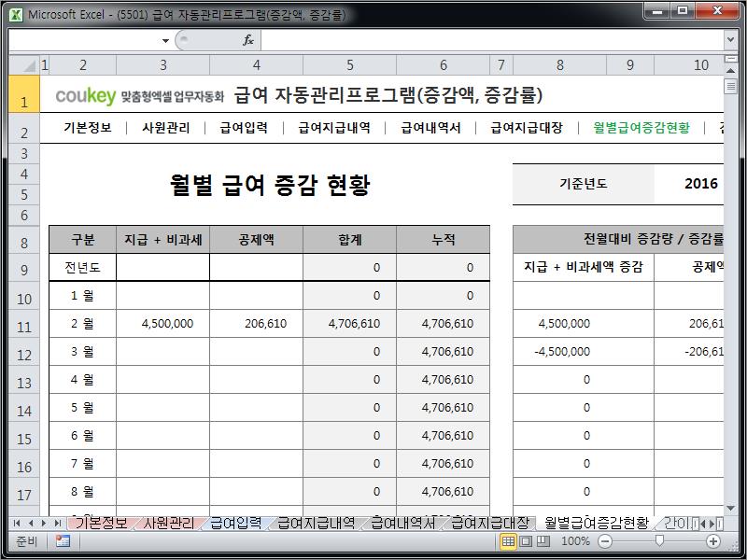This screenshot has height=560, width=747.
Task: Open 기본정보 navigation link
Action: pos(88,128)
